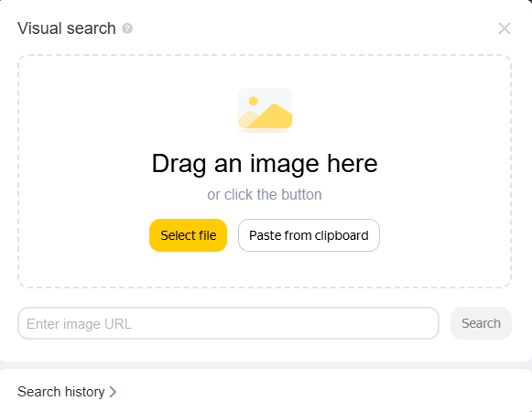Click the light mountain shape in placeholder
Image resolution: width=532 pixels, height=412 pixels.
pyautogui.click(x=244, y=119)
